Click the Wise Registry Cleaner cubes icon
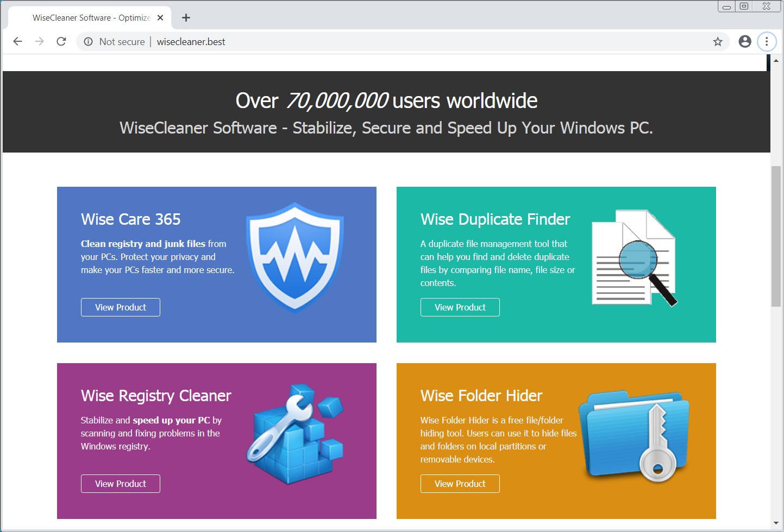Viewport: 784px width, 532px height. pyautogui.click(x=296, y=434)
